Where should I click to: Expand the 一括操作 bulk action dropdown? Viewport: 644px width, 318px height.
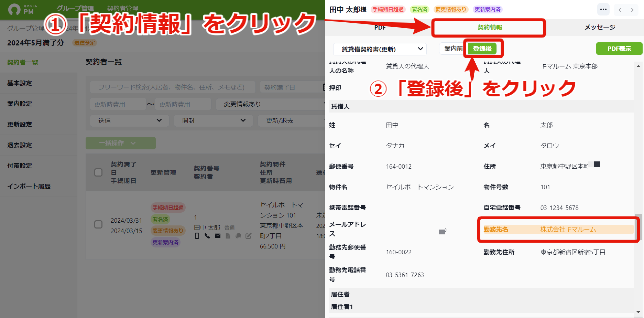point(121,143)
